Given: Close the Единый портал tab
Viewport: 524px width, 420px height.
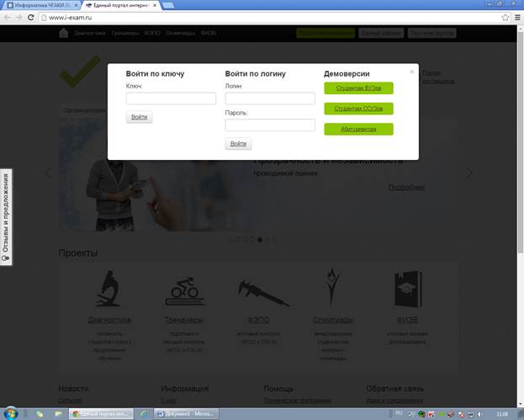Looking at the screenshot, I should (155, 5).
